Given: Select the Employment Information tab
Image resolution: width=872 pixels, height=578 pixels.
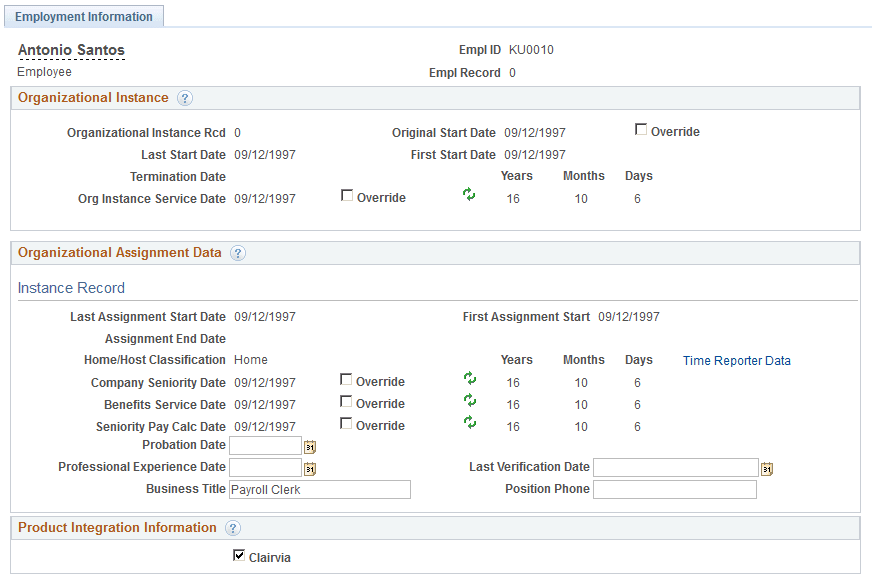Looking at the screenshot, I should point(84,16).
